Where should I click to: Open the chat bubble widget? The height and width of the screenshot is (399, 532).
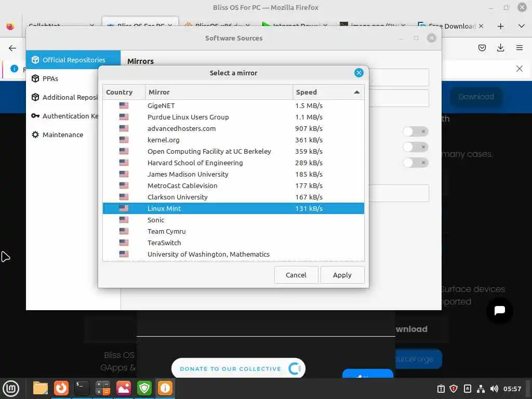pyautogui.click(x=499, y=311)
